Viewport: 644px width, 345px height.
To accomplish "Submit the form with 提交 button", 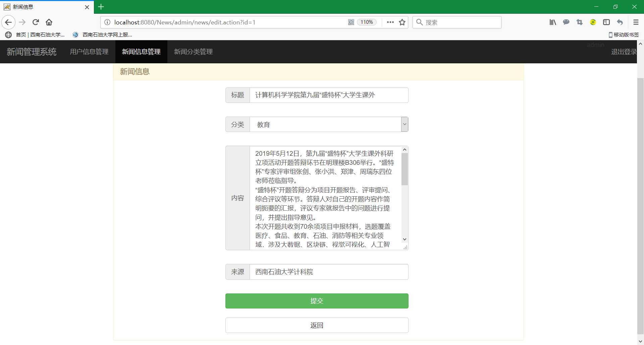I will point(317,301).
